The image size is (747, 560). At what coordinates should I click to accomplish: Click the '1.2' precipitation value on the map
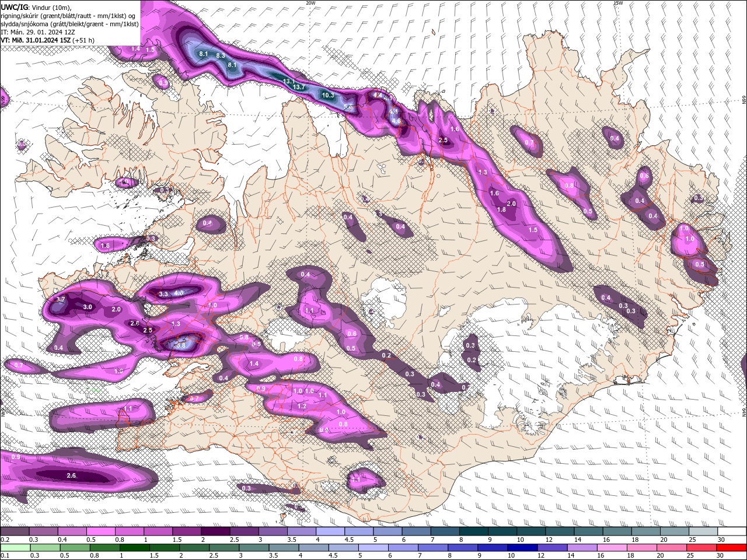(302, 406)
